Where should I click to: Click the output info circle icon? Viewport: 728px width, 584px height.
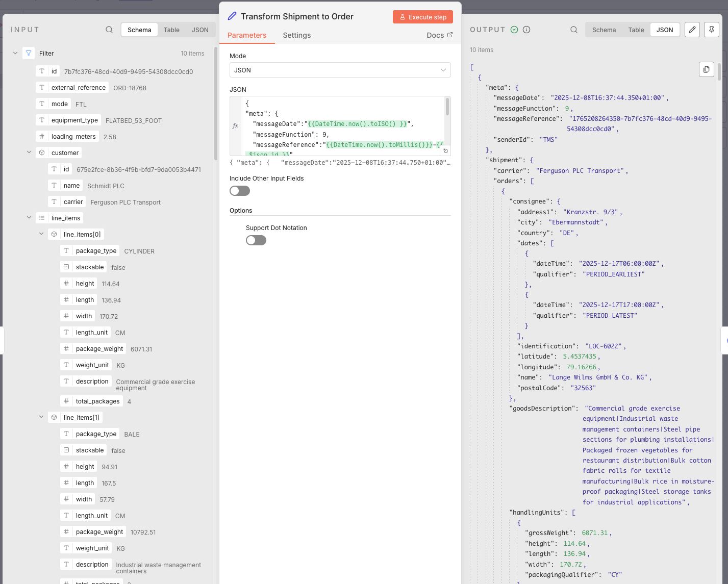pyautogui.click(x=526, y=30)
